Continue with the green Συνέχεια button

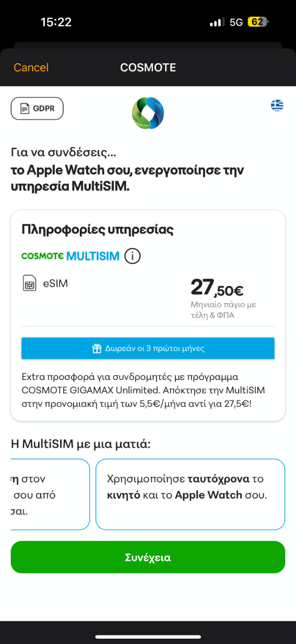click(x=148, y=557)
